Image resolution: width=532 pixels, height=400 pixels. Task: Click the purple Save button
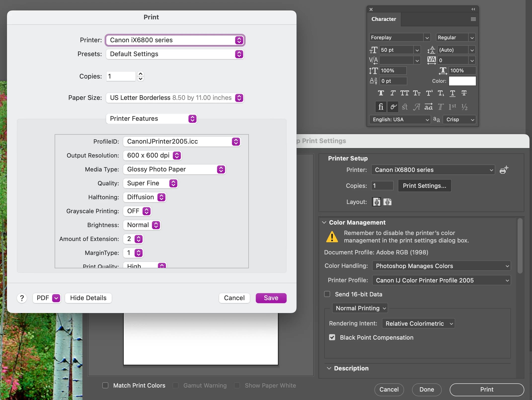(x=271, y=298)
